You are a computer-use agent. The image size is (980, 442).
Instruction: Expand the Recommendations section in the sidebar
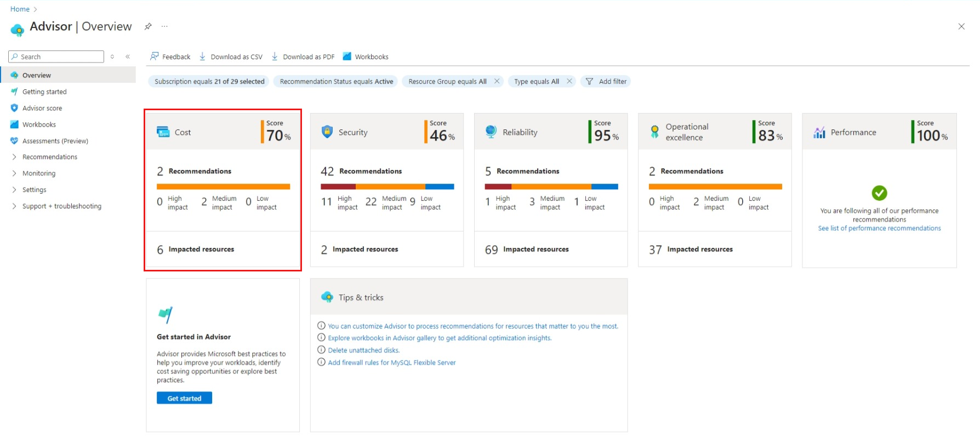14,157
